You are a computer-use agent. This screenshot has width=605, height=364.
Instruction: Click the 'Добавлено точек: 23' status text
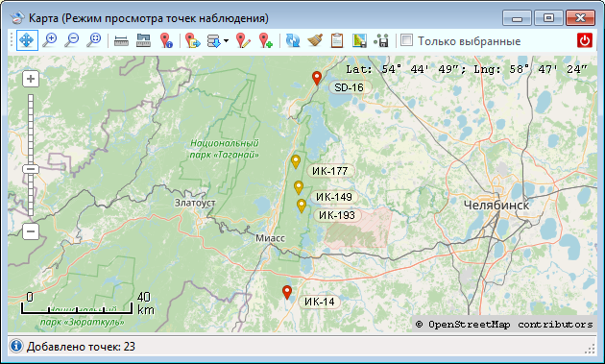tap(81, 347)
